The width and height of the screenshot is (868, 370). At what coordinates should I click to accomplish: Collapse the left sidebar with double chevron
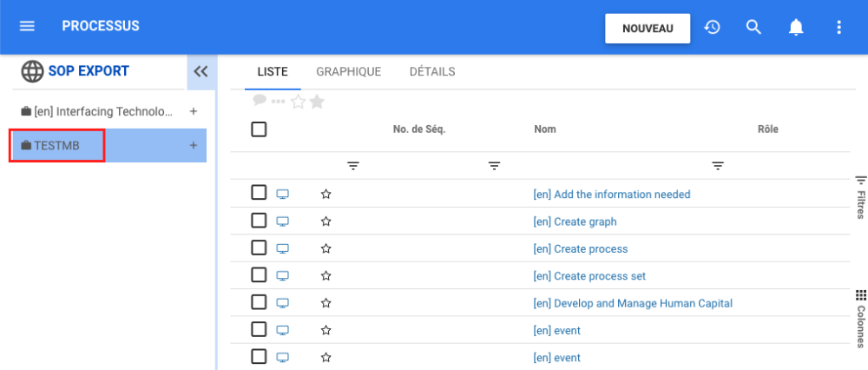(201, 71)
